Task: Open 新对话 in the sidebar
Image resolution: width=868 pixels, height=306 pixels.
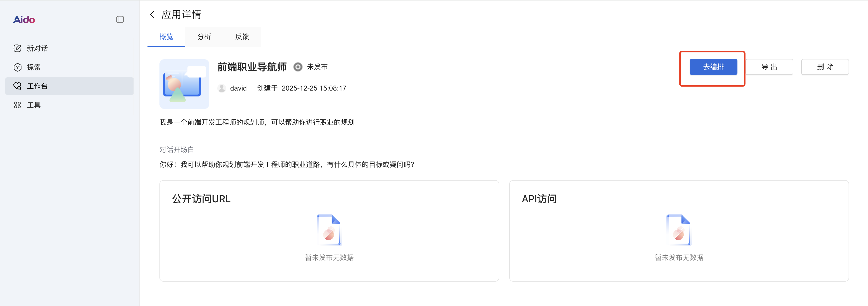Action: [37, 49]
